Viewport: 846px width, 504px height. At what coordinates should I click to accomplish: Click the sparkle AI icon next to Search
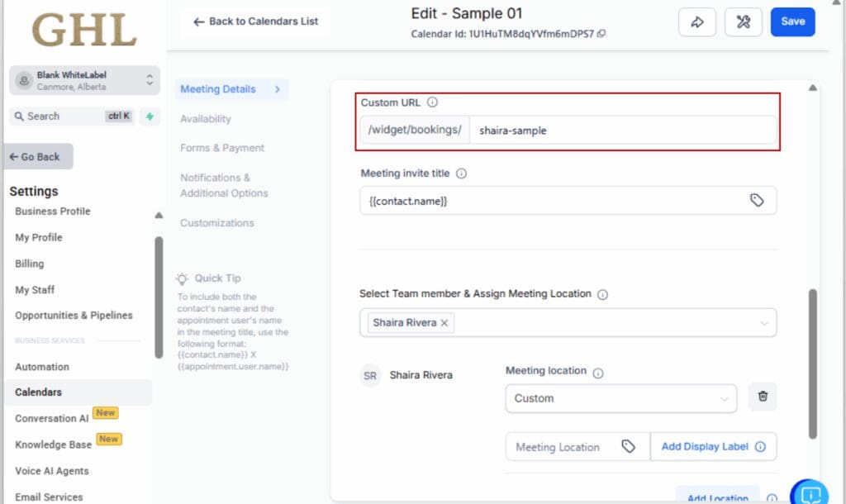149,116
